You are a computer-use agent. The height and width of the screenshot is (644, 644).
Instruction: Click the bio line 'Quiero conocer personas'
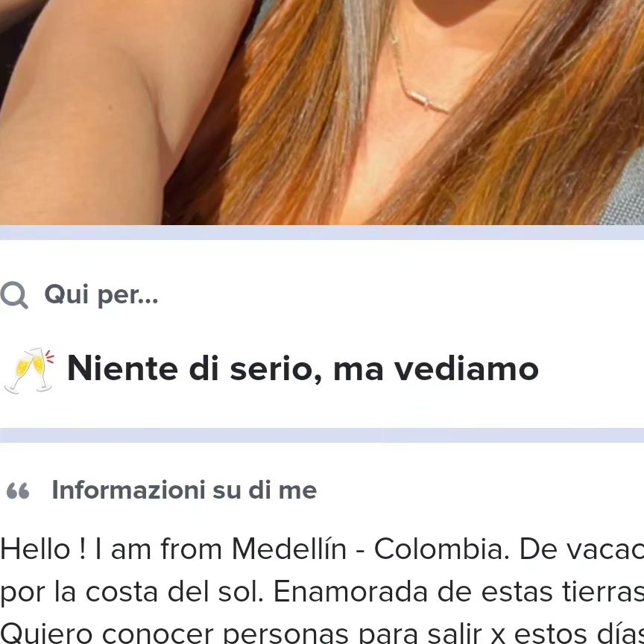322,633
